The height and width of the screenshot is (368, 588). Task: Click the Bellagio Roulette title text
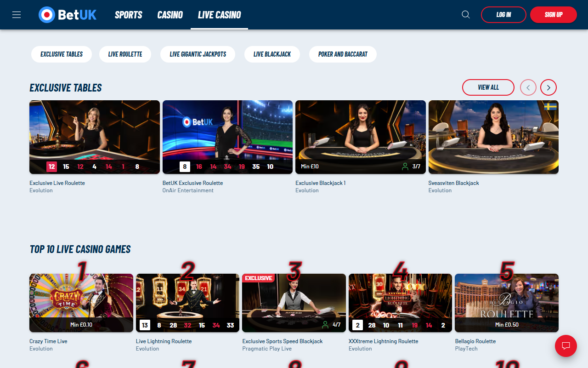[475, 341]
